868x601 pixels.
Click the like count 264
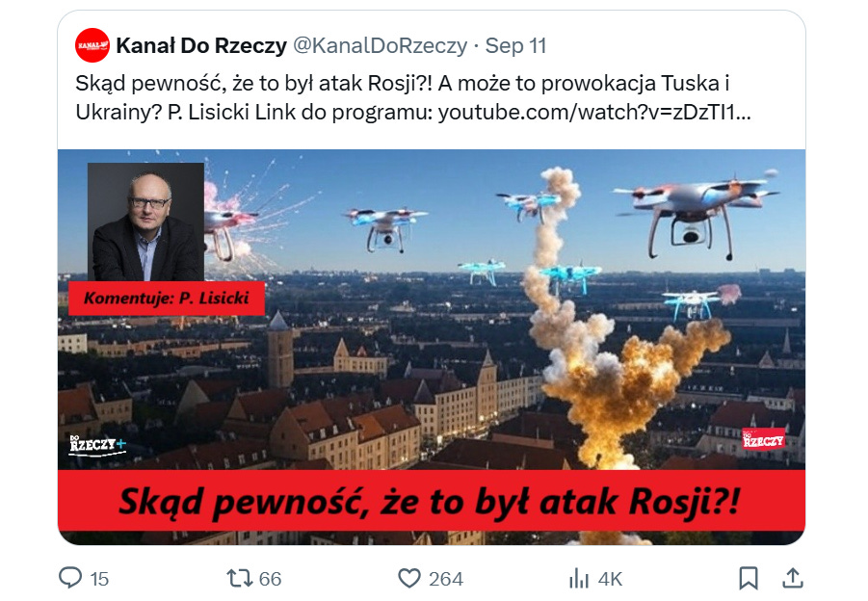click(x=446, y=579)
